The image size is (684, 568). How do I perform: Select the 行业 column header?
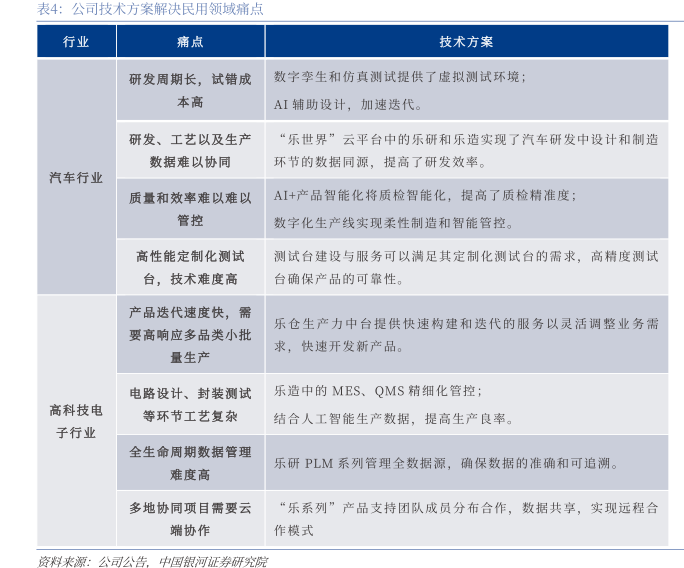point(76,42)
